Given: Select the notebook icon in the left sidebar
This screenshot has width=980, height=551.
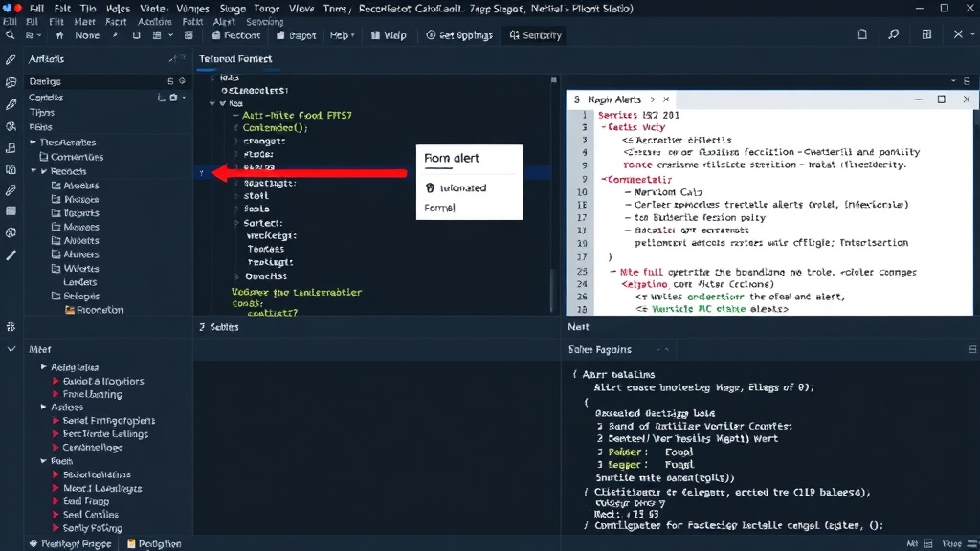Looking at the screenshot, I should click(11, 148).
